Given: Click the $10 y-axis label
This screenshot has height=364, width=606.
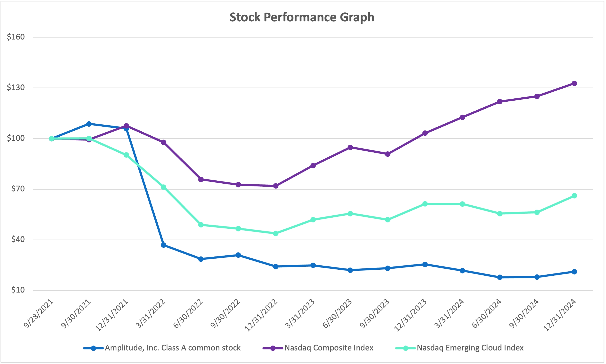Looking at the screenshot, I should pyautogui.click(x=18, y=290).
